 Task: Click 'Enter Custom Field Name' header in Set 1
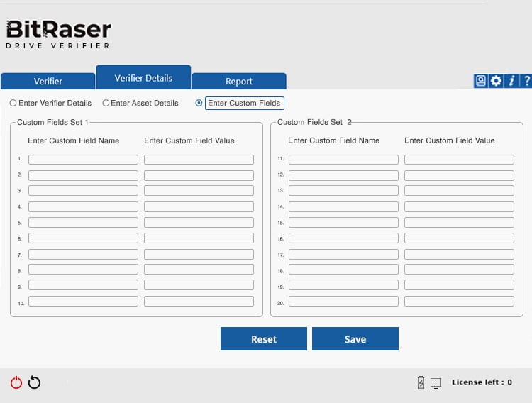(73, 140)
